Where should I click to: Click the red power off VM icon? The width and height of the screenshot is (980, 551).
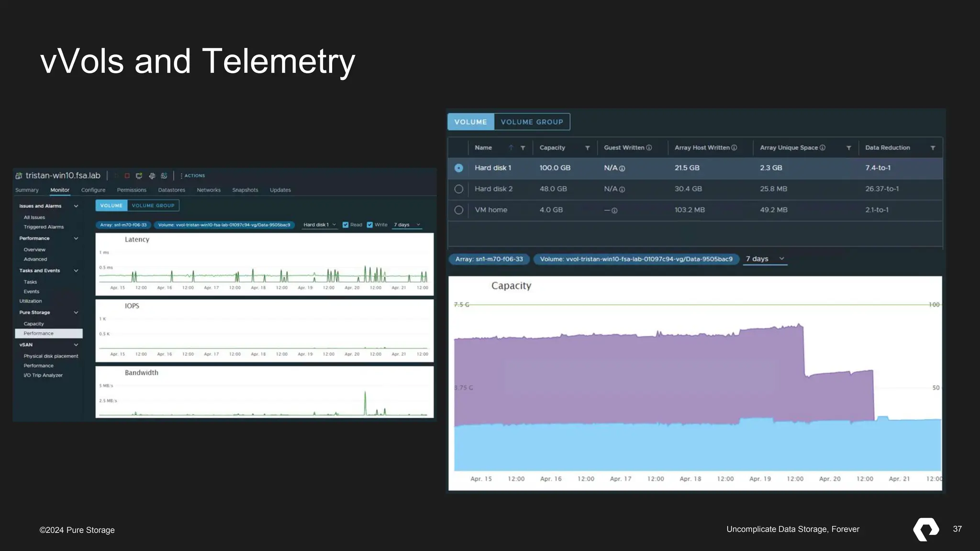[x=127, y=176]
